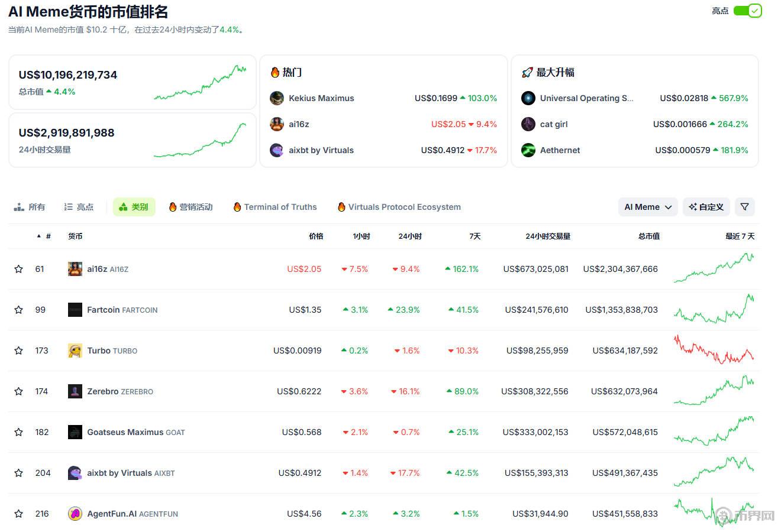This screenshot has height=532, width=781.
Task: Star ai16z to add to watchlist
Action: click(19, 269)
